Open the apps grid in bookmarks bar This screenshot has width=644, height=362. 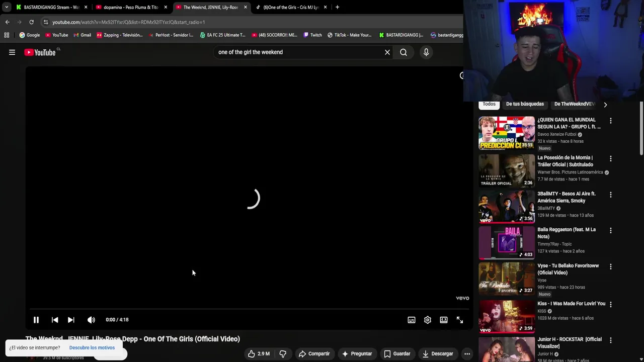tap(7, 35)
